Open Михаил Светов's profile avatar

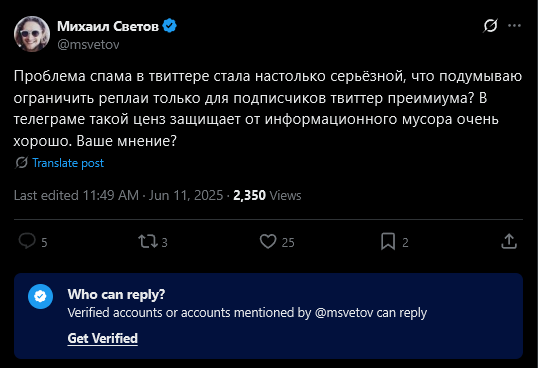coord(32,34)
